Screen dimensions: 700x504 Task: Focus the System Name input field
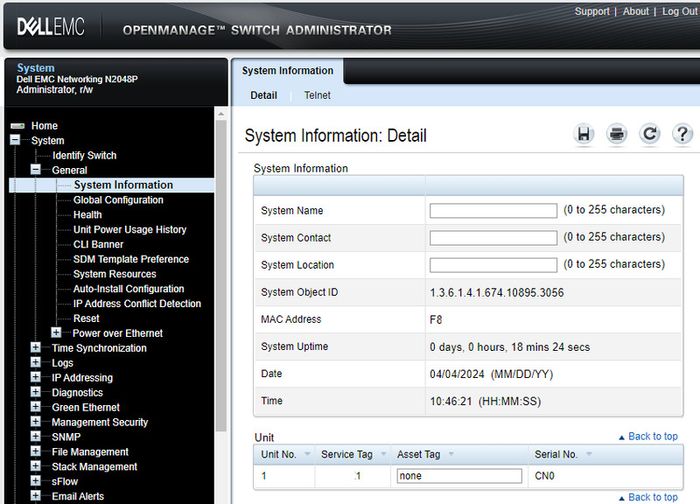(x=493, y=210)
